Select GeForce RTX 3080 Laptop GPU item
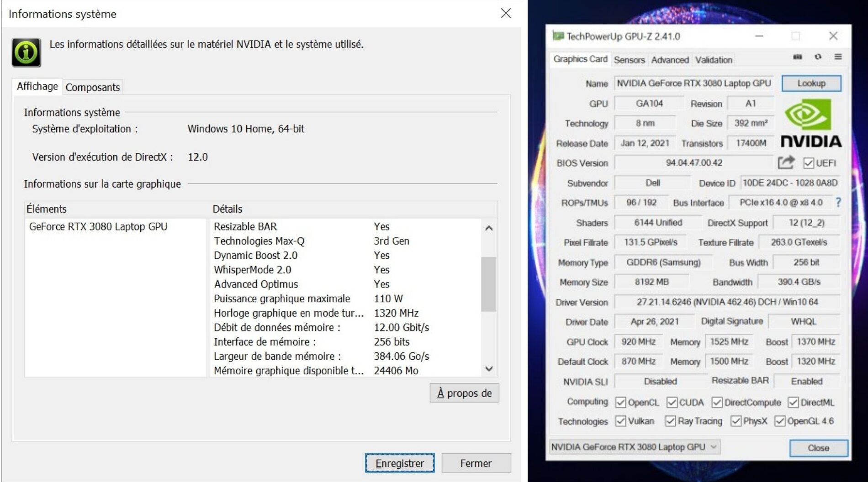The image size is (868, 482). point(98,227)
